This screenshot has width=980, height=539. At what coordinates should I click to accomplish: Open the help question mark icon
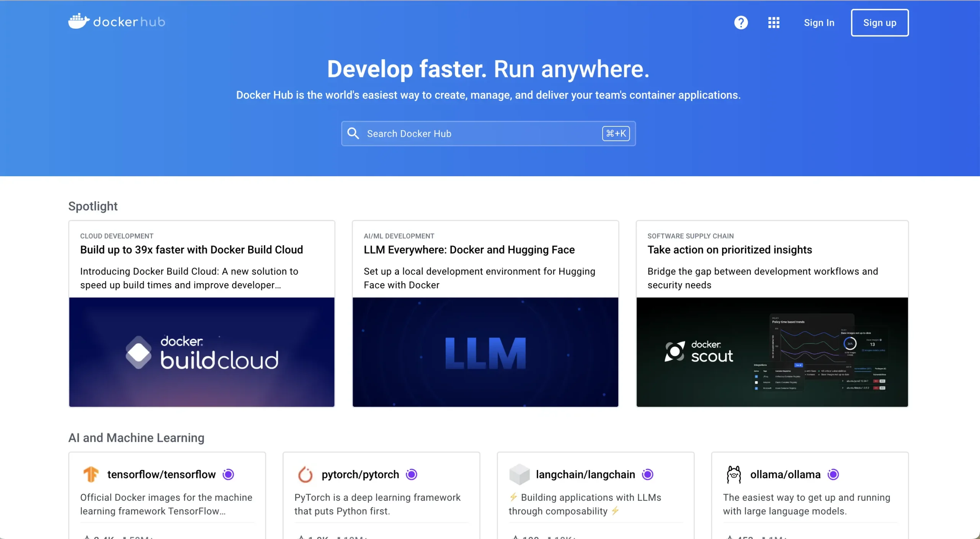click(x=741, y=23)
